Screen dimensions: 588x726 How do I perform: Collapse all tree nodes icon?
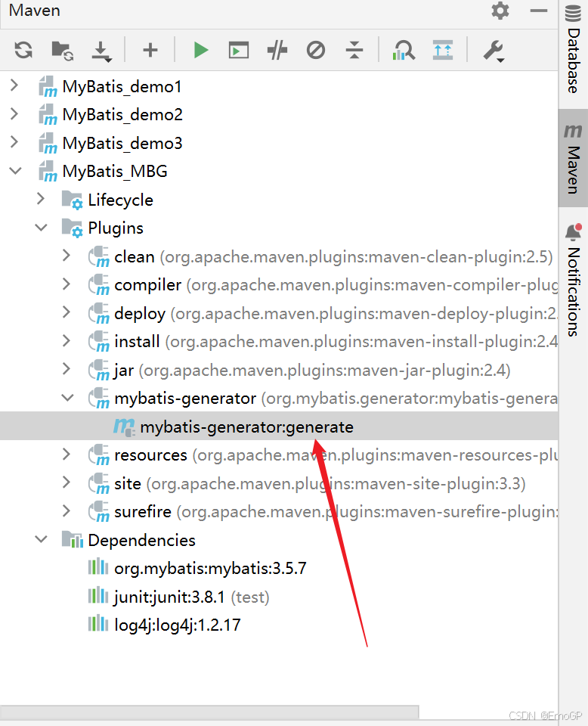[x=354, y=50]
